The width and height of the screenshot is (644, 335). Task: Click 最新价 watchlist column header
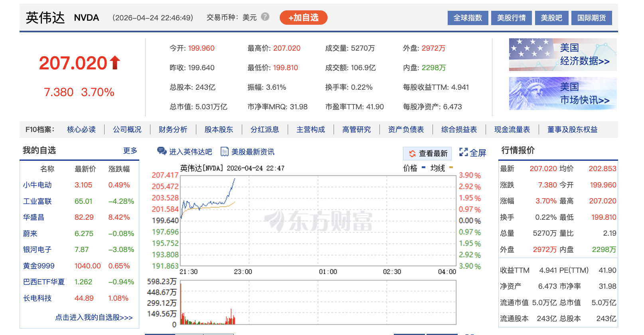(85, 169)
